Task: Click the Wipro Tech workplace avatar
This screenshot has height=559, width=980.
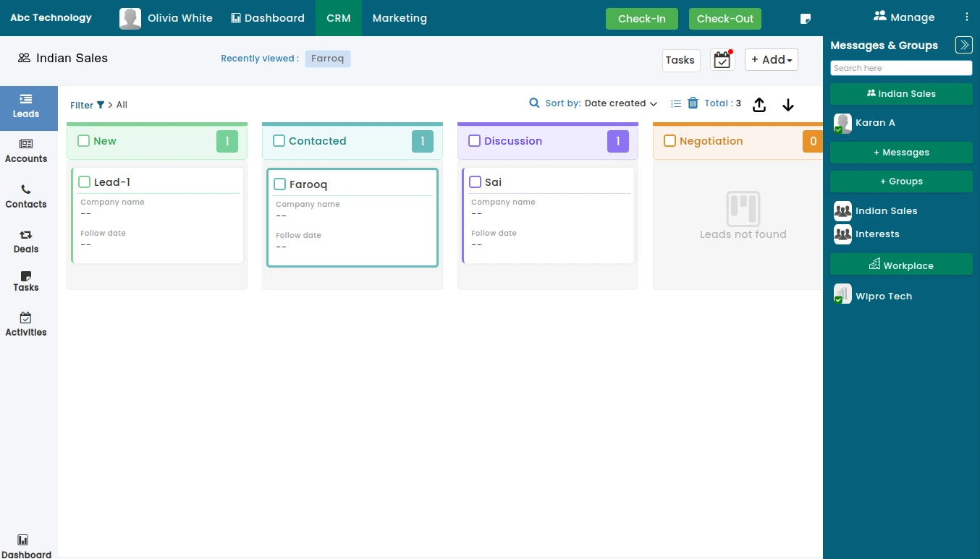Action: (842, 294)
